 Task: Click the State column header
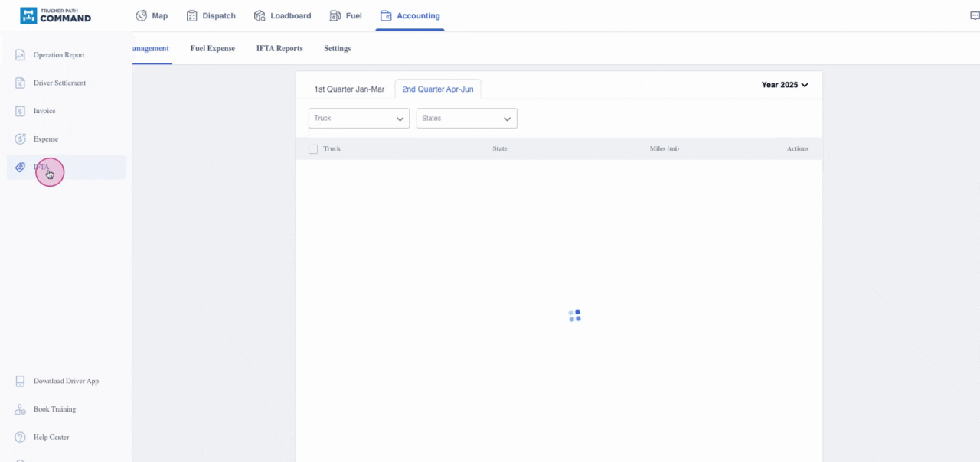tap(500, 148)
